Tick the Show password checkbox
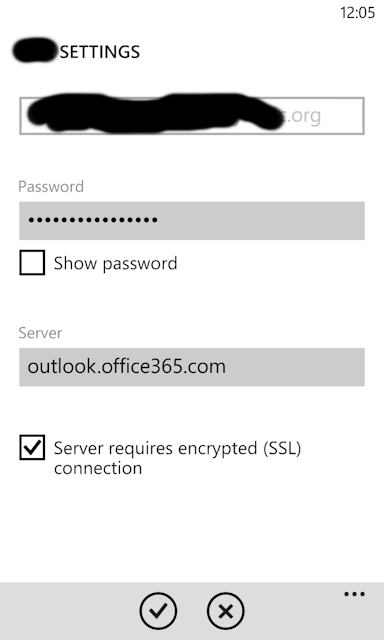The image size is (384, 640). point(32,263)
